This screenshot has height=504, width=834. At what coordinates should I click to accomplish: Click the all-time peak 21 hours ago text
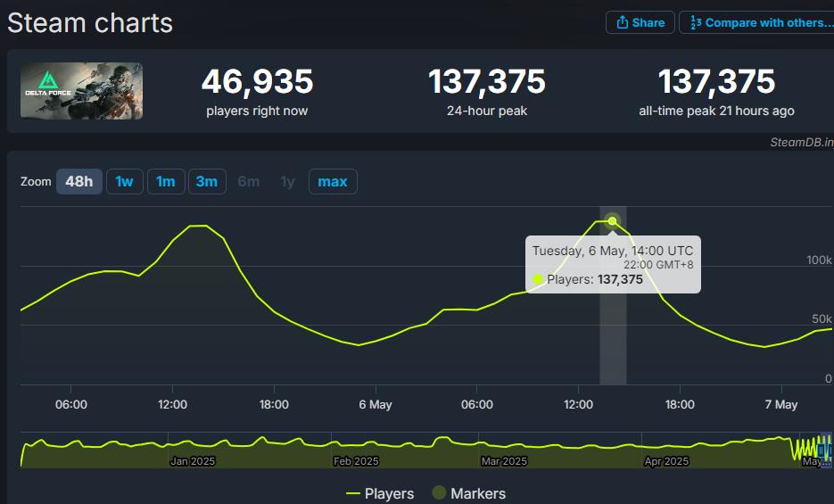click(x=716, y=111)
